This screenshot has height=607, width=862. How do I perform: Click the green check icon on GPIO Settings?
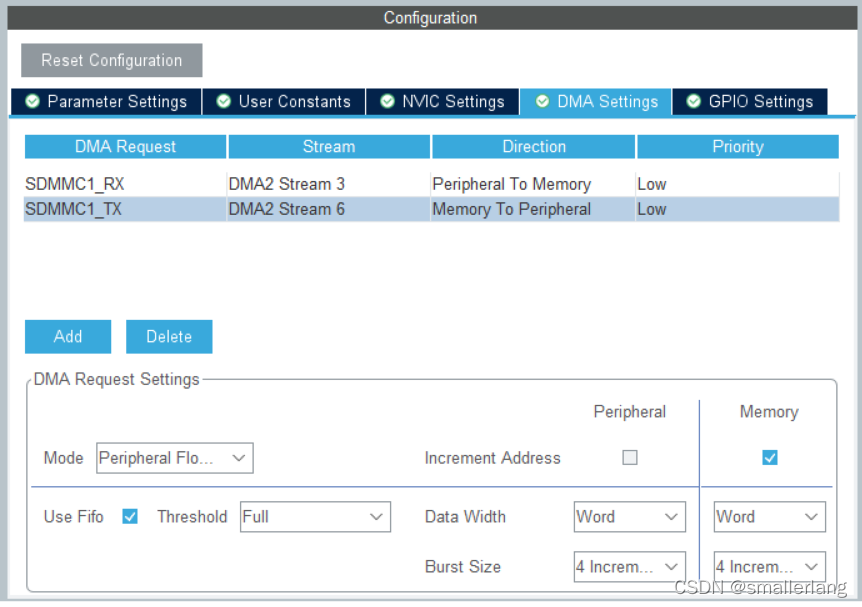[x=694, y=101]
